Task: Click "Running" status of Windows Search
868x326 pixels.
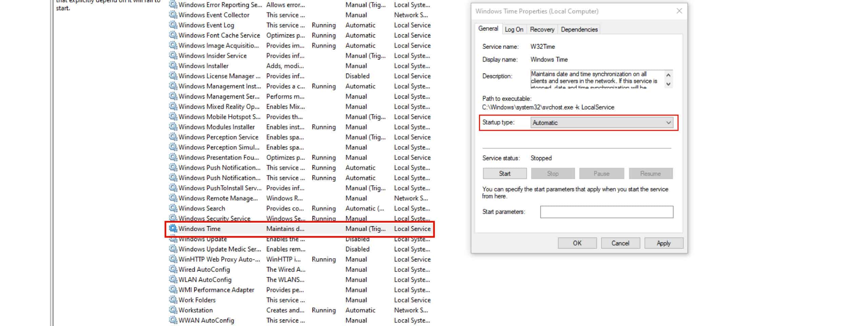Action: 323,208
